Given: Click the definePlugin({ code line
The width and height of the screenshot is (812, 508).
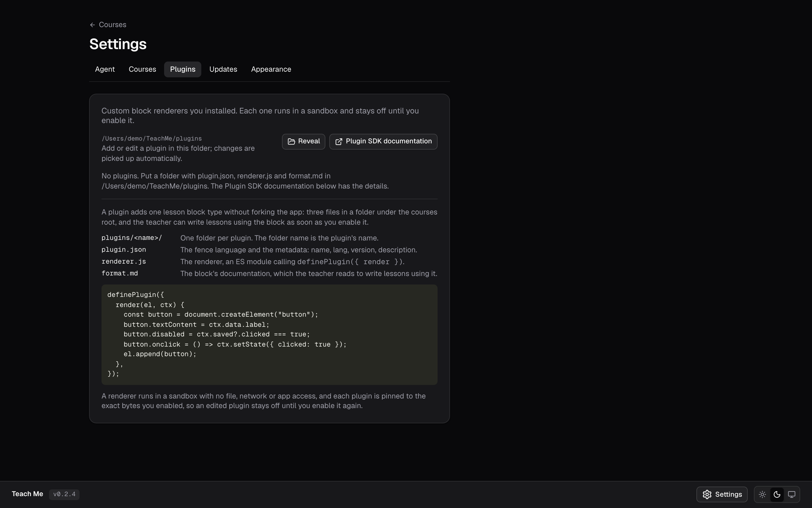Looking at the screenshot, I should click(136, 295).
